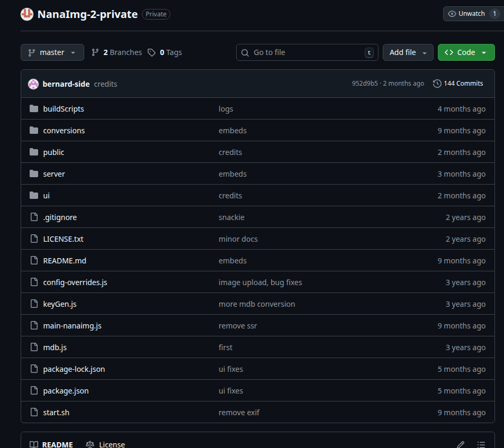This screenshot has height=448, width=504.
Task: Click the main-nanaimg.js file icon
Action: (x=34, y=325)
